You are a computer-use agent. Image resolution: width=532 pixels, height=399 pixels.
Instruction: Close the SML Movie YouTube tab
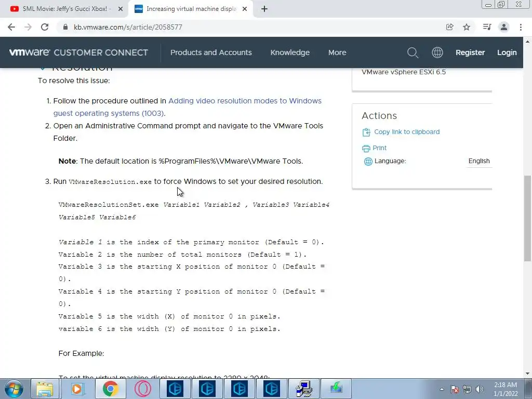[x=121, y=9]
